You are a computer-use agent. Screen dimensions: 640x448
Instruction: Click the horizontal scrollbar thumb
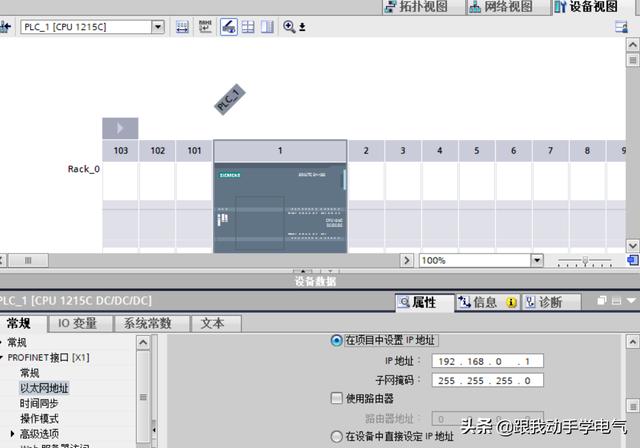(28, 260)
